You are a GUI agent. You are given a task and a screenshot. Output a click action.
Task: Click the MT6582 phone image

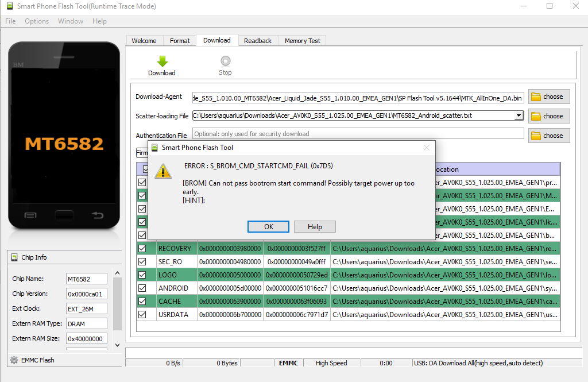coord(64,136)
